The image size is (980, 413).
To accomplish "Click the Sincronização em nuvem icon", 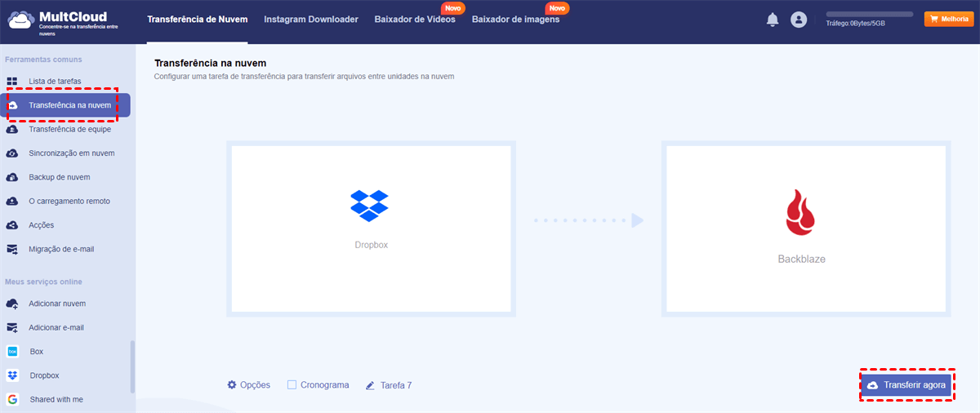I will point(12,153).
